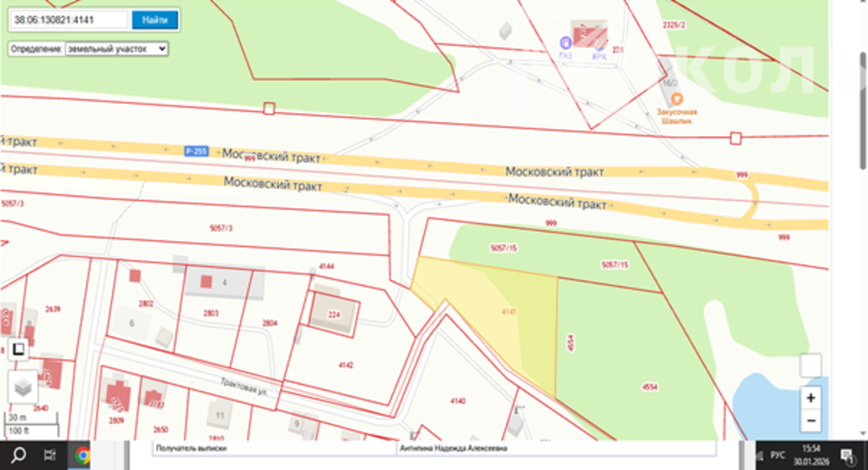868x470 pixels.
Task: Zoom in with the plus button
Action: tap(810, 398)
